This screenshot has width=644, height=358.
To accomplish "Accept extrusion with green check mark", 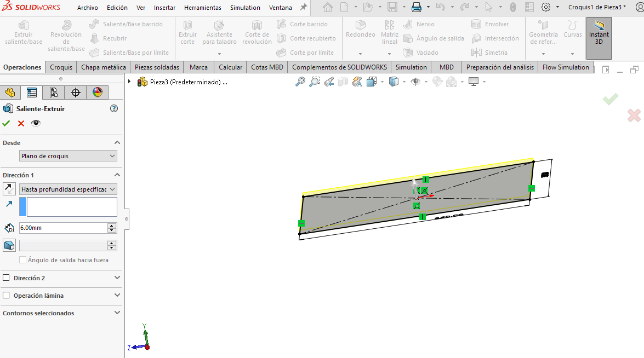I will click(x=6, y=123).
